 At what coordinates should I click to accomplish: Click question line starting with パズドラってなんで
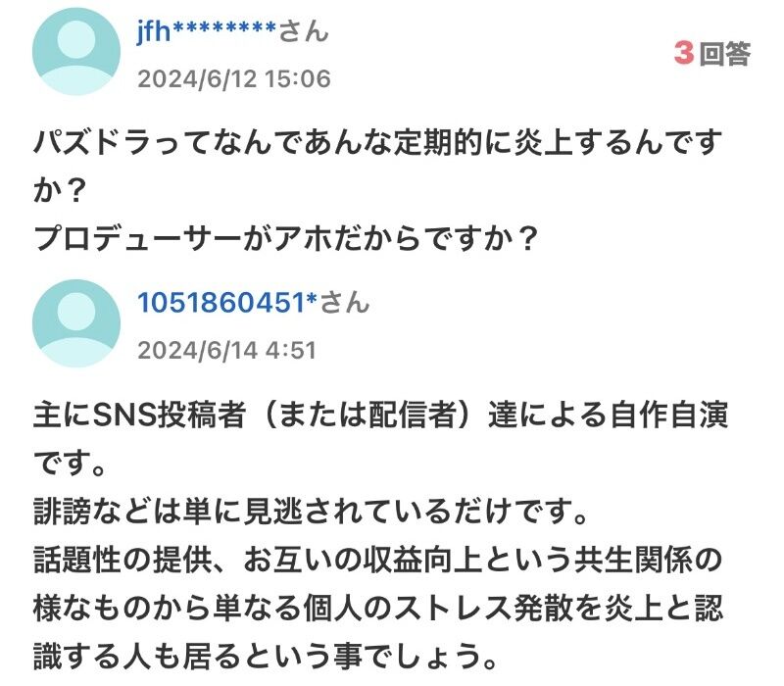pos(377,145)
